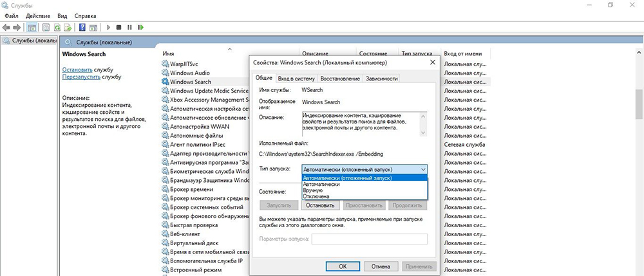Sort by the Вход от имени column header

pos(466,53)
